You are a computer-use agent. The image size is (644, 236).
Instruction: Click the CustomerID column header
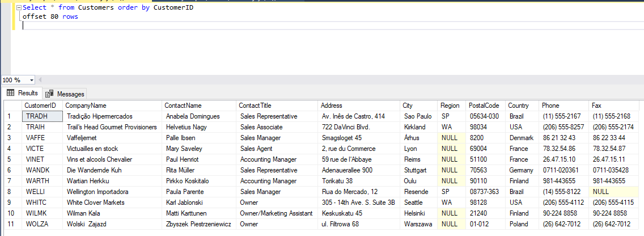(40, 106)
